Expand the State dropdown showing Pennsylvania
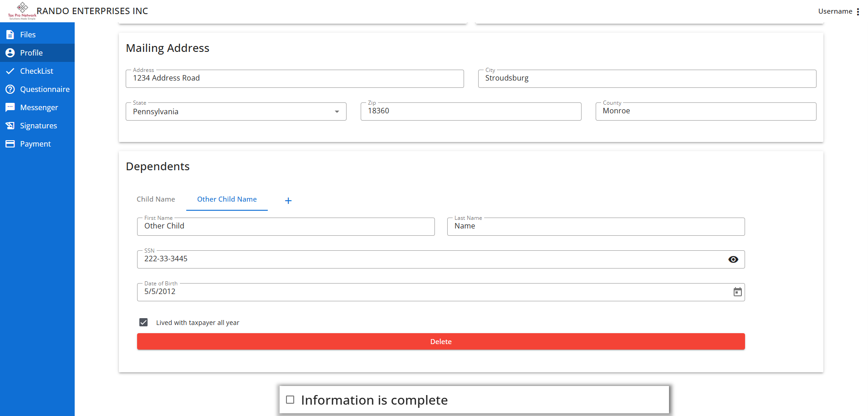Image resolution: width=868 pixels, height=416 pixels. pos(236,112)
